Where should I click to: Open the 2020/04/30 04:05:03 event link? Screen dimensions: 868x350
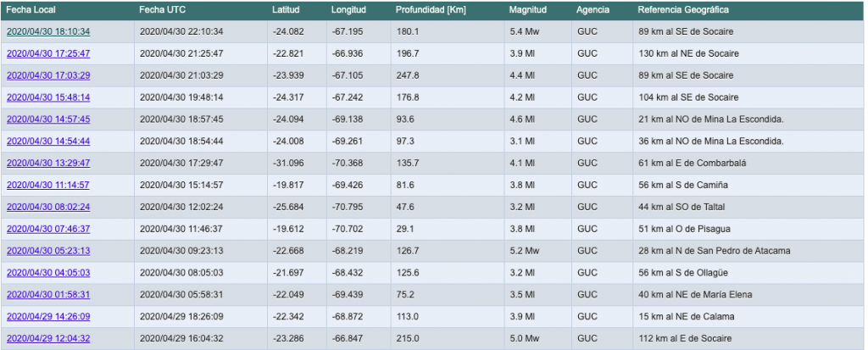point(48,273)
